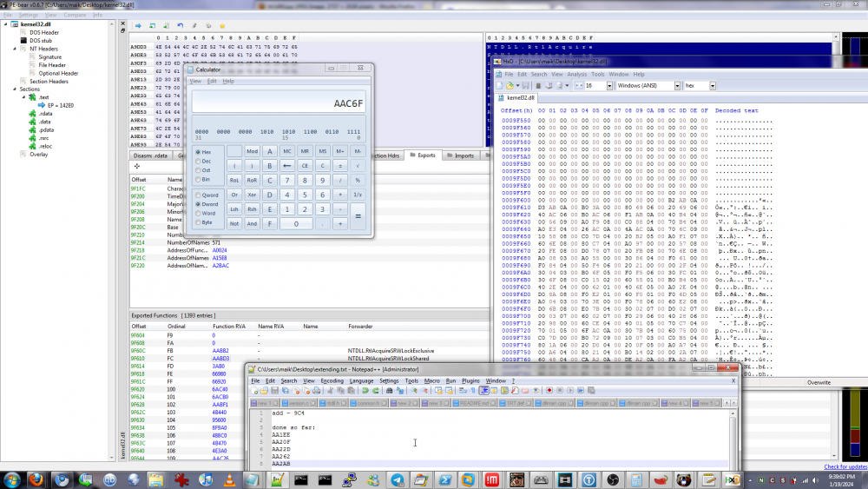868x489 pixels.
Task: Click the VLC cone icon in taskbar
Action: pyautogui.click(x=229, y=479)
